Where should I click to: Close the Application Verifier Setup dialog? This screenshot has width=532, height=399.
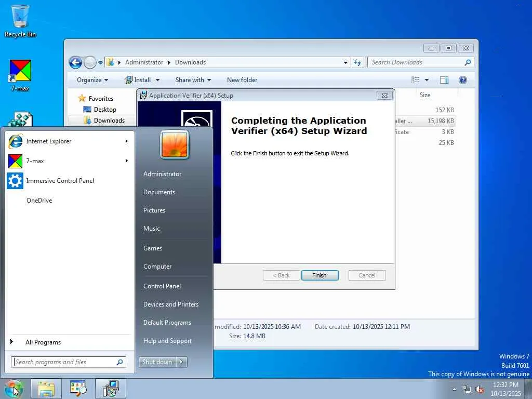(384, 96)
